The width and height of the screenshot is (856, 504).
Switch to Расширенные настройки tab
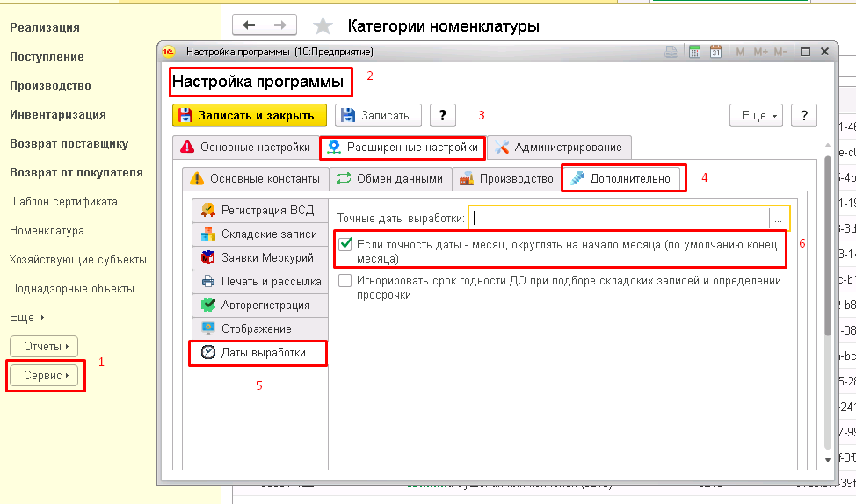tap(403, 148)
